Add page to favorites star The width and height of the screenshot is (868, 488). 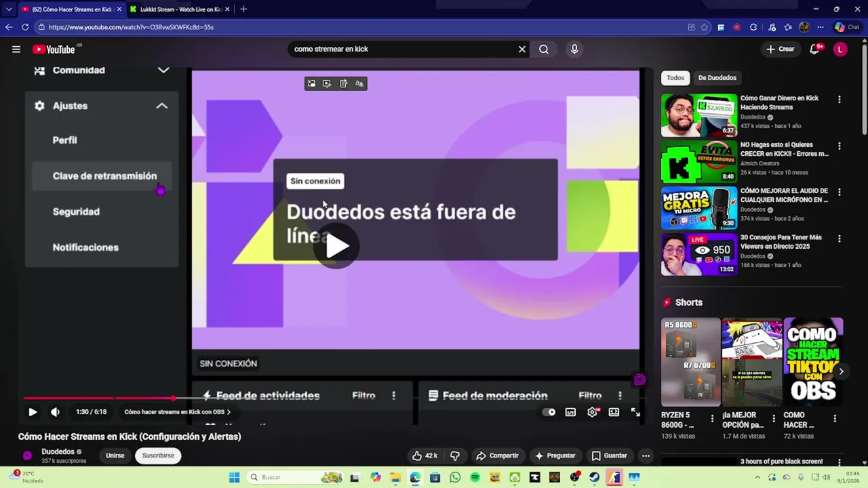pos(705,27)
